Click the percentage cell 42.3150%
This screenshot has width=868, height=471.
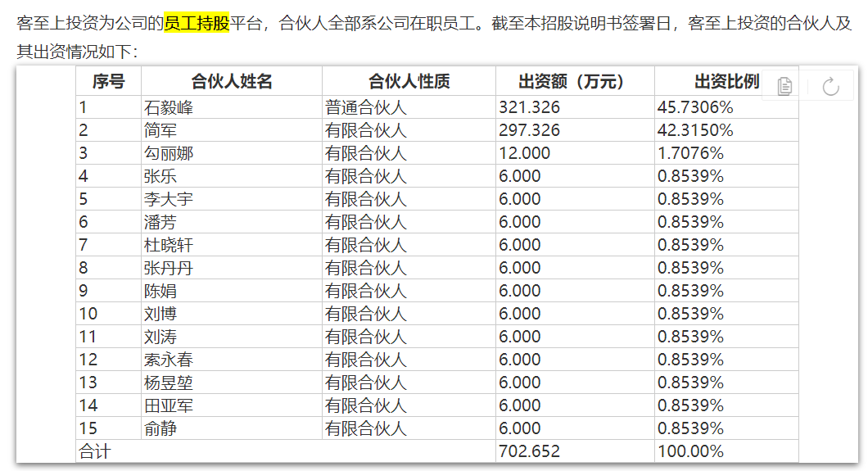[x=694, y=130]
